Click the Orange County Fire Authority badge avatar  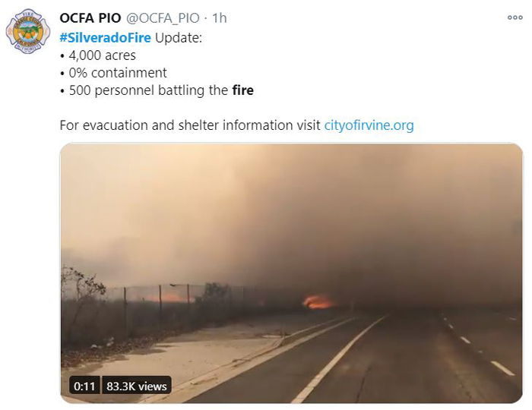(28, 31)
